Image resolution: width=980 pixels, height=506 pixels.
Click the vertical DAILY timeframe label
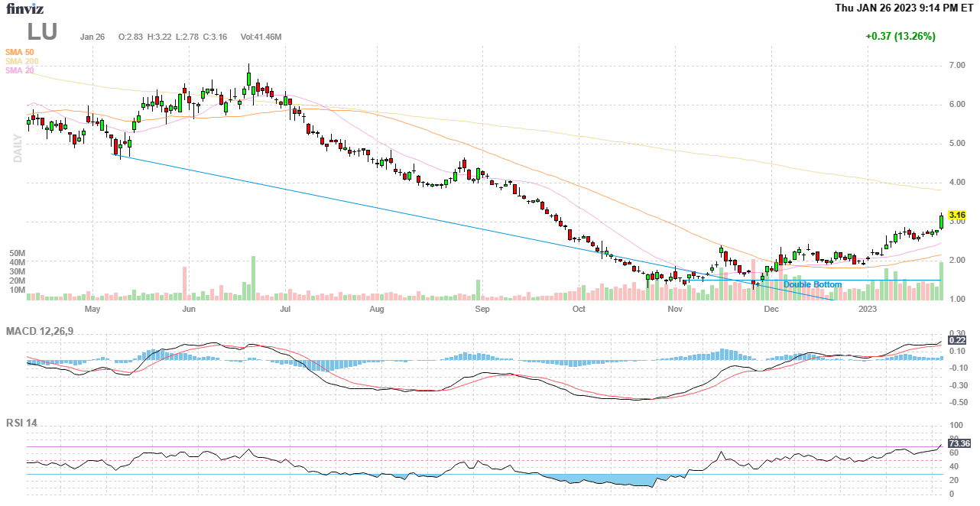point(17,148)
